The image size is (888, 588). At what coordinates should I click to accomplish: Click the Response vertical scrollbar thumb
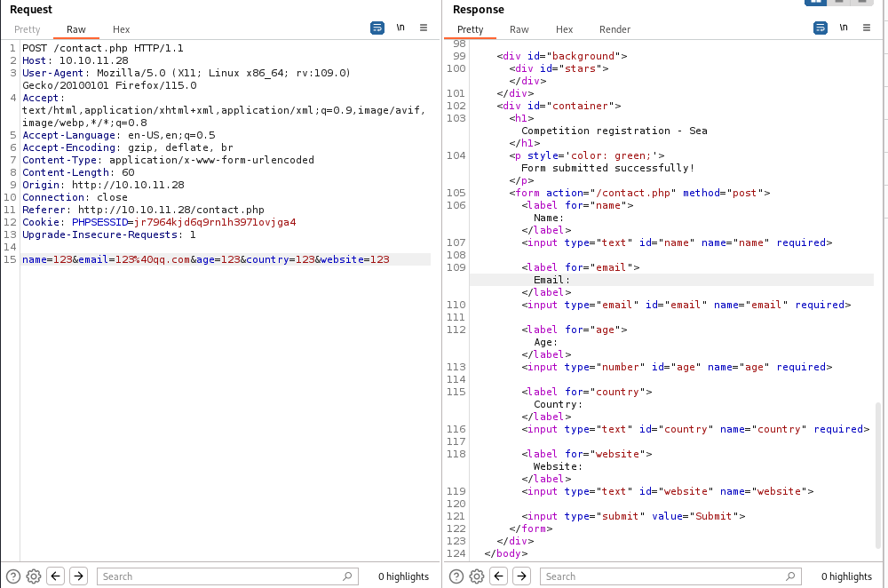[878, 476]
